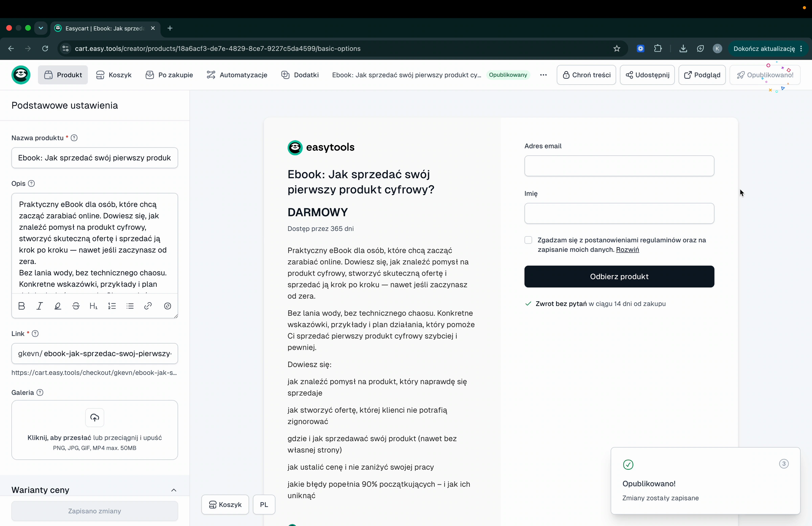Apply strikethrough in the description editor
This screenshot has height=526, width=812.
coord(76,306)
